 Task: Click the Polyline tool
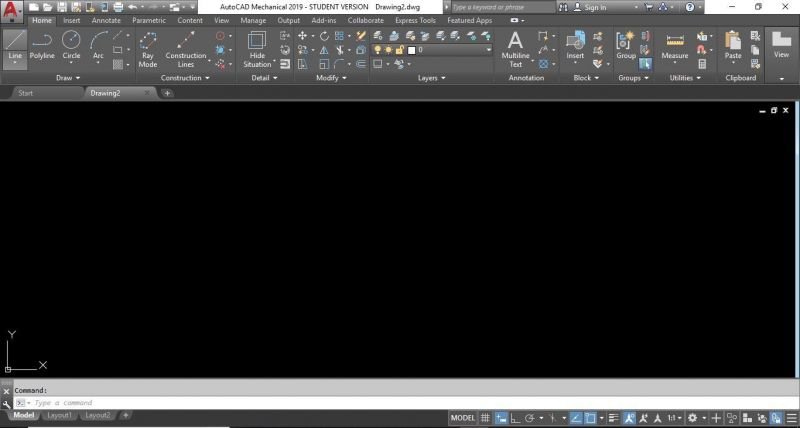pos(42,45)
